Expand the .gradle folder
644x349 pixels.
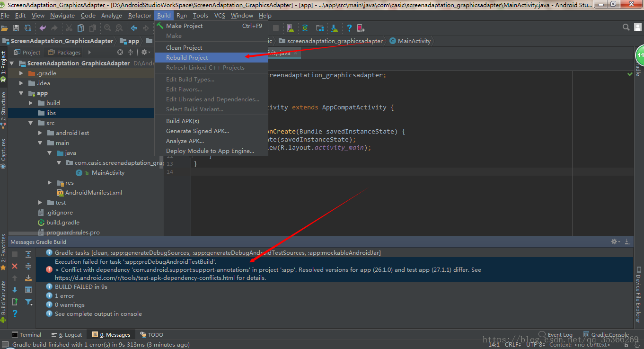(21, 73)
